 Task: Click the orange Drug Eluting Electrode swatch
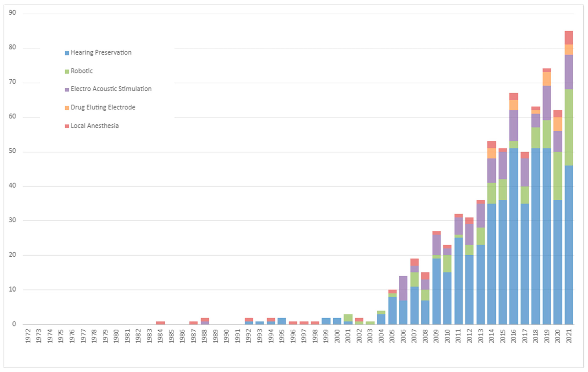[67, 108]
